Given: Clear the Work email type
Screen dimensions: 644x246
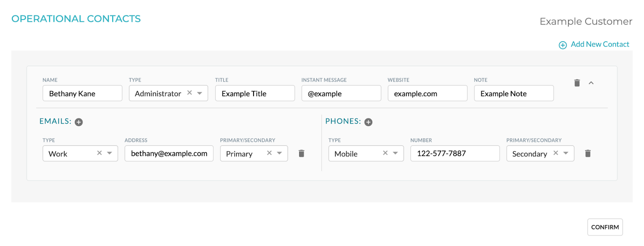Looking at the screenshot, I should click(x=99, y=153).
